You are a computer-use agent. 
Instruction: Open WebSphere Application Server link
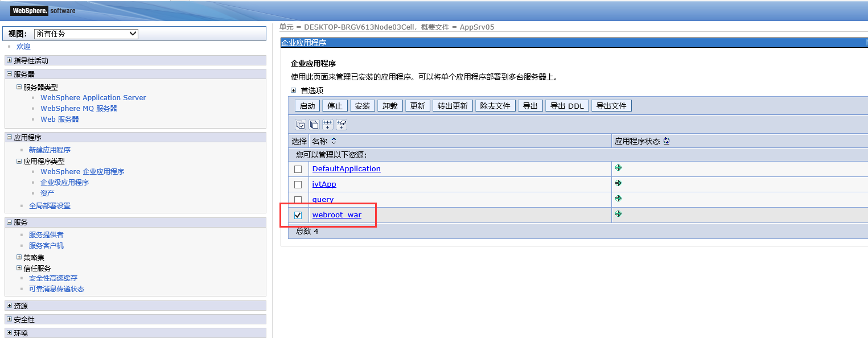pyautogui.click(x=93, y=98)
